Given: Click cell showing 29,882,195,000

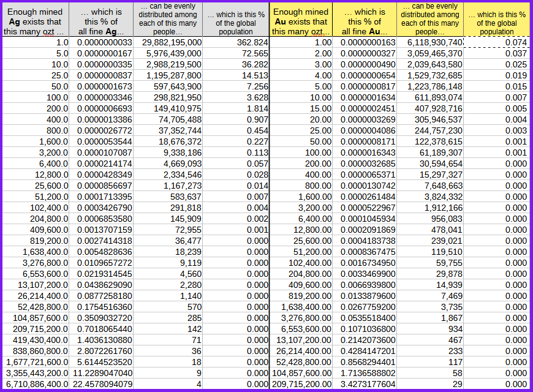Looking at the screenshot, I should 168,42.
